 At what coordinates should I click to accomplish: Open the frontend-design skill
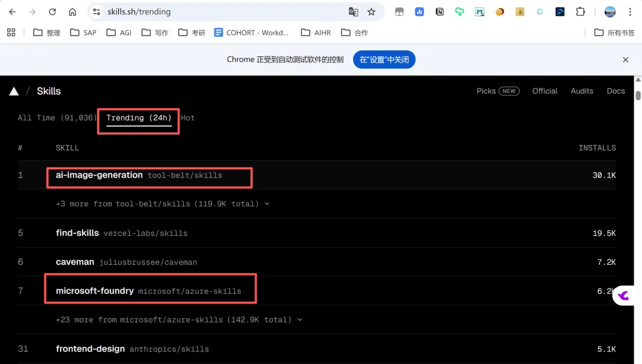coord(317,349)
